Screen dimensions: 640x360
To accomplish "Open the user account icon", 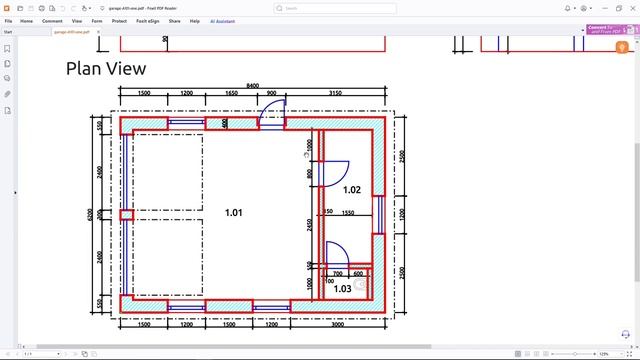I will (x=584, y=8).
